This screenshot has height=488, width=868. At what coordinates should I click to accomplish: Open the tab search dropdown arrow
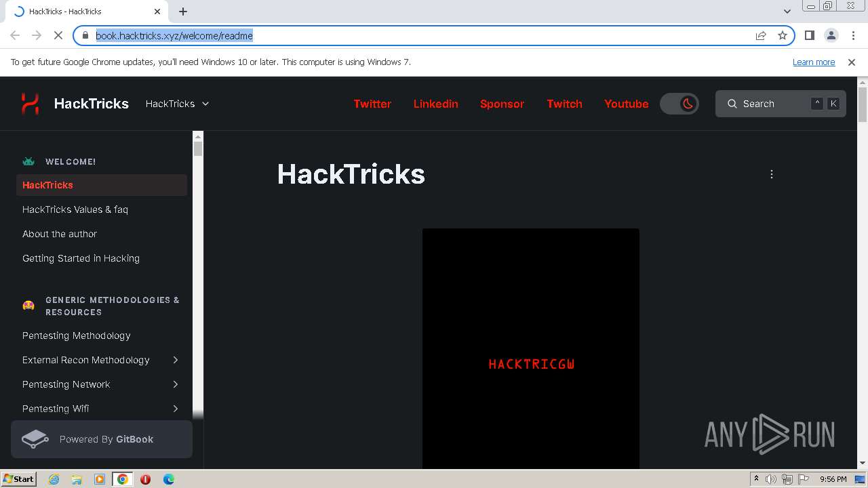tap(787, 12)
